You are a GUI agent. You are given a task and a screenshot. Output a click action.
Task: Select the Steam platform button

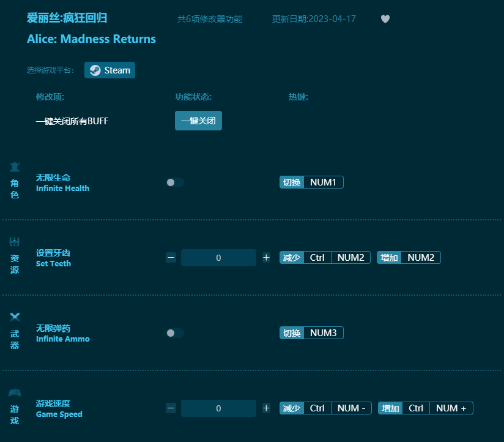[x=110, y=70]
